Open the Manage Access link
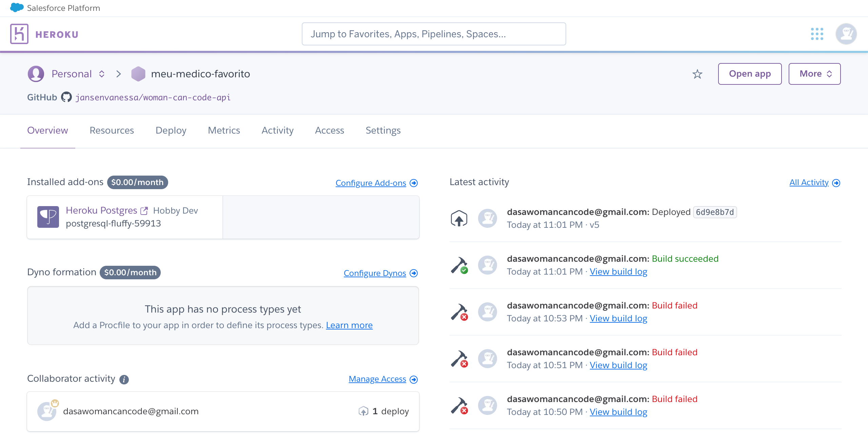The height and width of the screenshot is (440, 868). click(x=377, y=379)
